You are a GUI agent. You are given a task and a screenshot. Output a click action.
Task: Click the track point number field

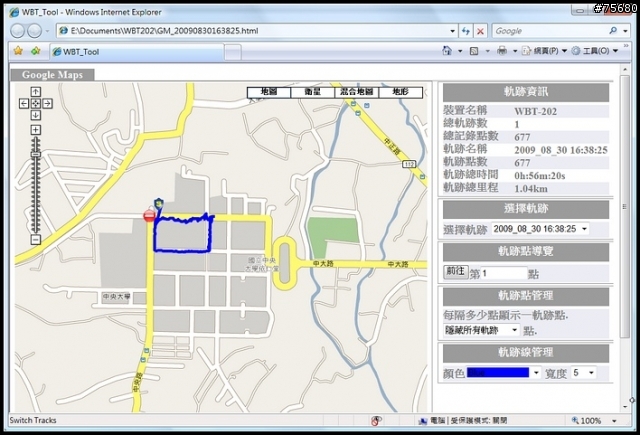click(504, 273)
